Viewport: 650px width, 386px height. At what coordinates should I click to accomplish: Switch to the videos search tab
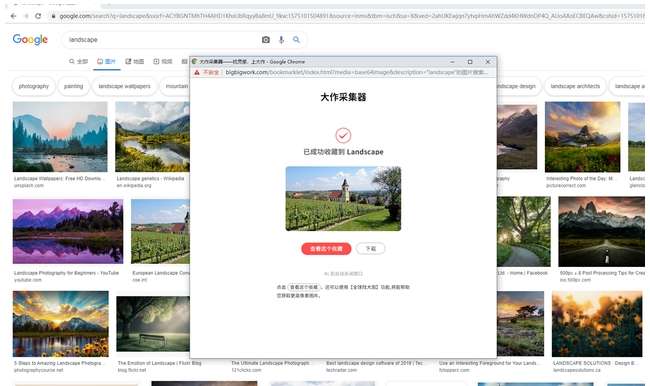(x=163, y=61)
